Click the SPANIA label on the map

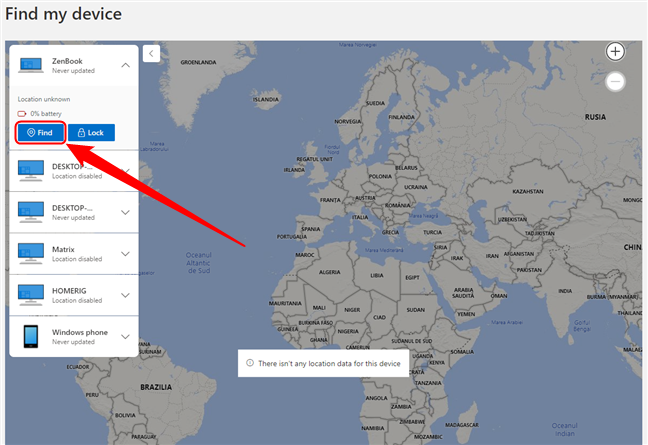(310, 229)
